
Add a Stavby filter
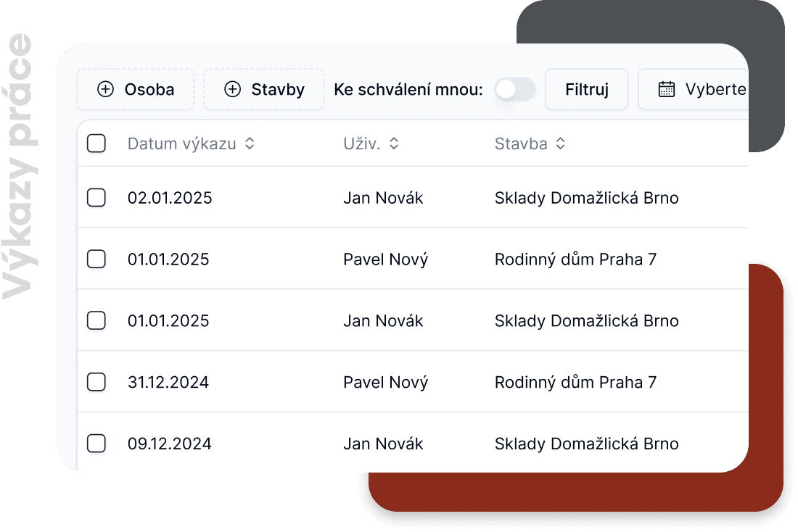tap(264, 89)
